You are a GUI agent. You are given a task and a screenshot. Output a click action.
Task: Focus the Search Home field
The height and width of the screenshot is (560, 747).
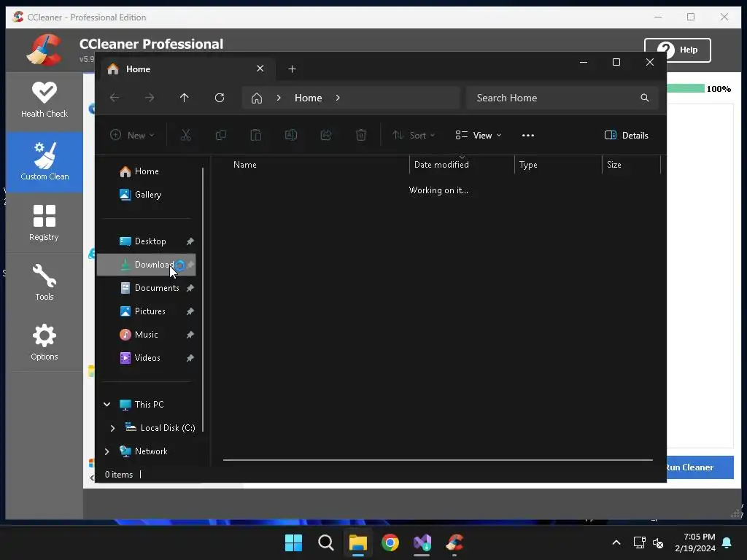click(562, 98)
